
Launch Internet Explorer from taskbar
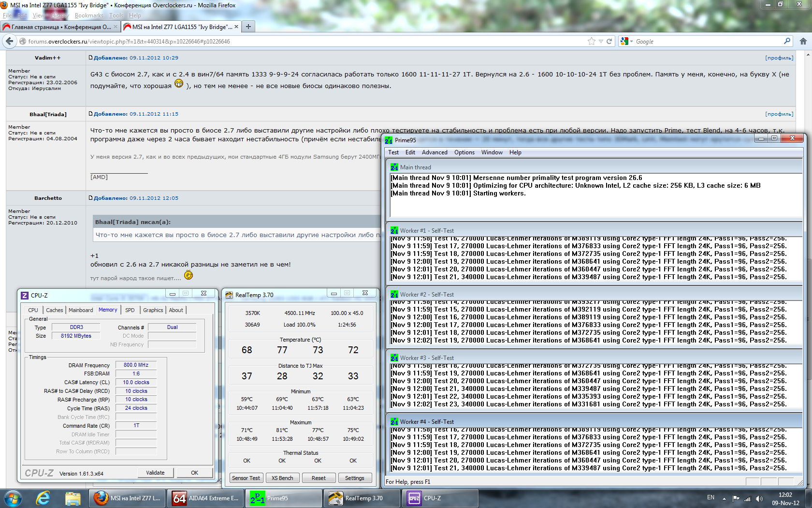(43, 498)
